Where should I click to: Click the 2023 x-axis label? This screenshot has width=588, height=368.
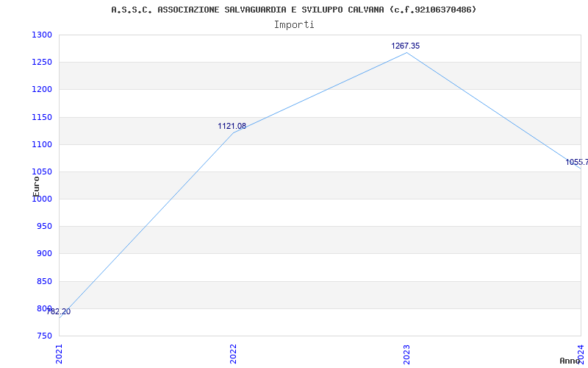tap(406, 354)
